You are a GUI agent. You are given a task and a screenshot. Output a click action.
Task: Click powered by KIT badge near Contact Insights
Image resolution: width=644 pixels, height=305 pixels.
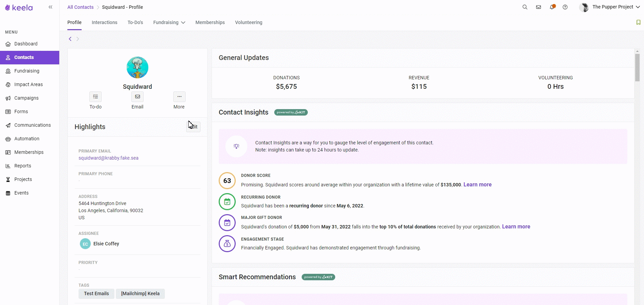(291, 113)
